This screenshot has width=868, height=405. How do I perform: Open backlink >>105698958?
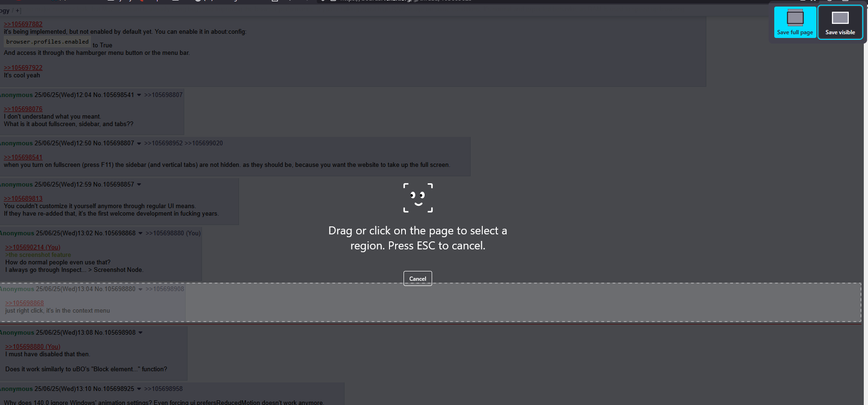(x=164, y=389)
